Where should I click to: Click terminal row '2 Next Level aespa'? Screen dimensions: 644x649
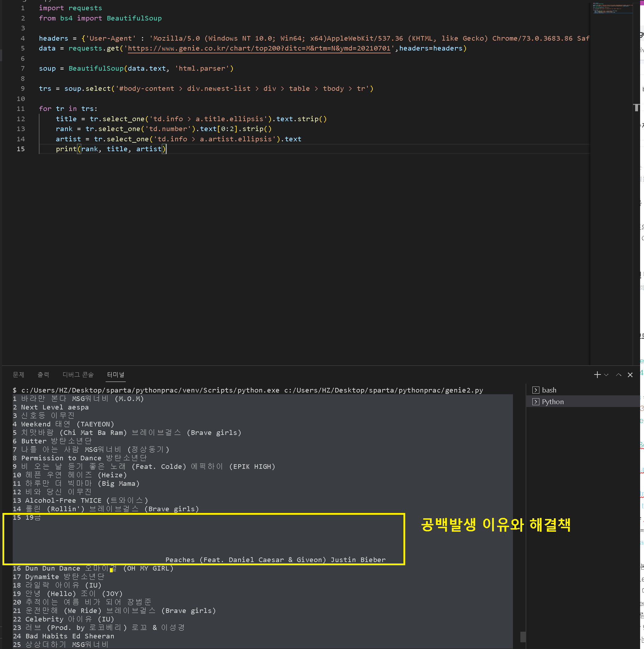coord(51,407)
